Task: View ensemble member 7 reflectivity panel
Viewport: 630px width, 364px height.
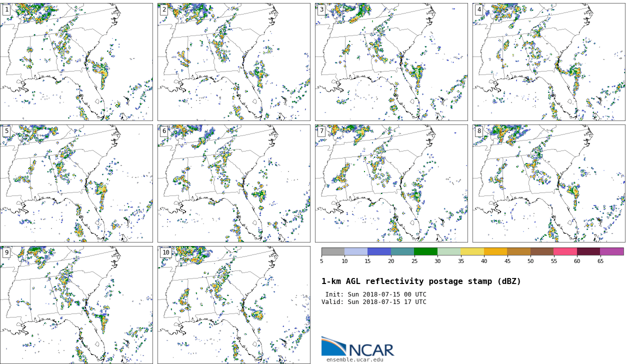Action: pyautogui.click(x=391, y=183)
